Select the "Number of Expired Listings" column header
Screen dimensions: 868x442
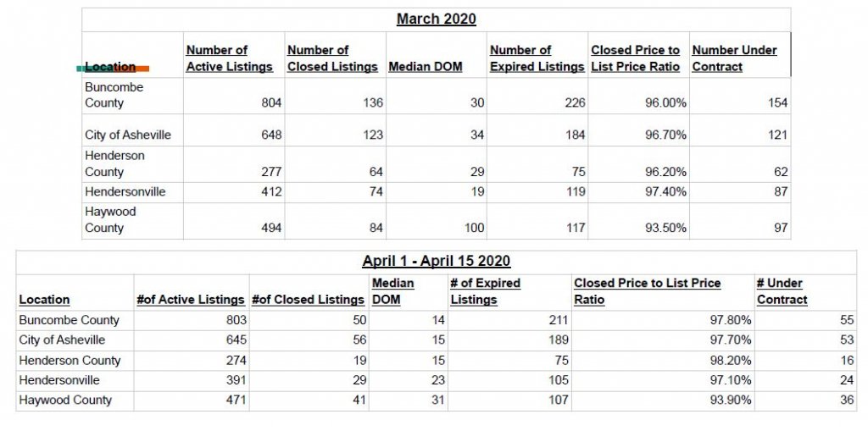tap(537, 58)
